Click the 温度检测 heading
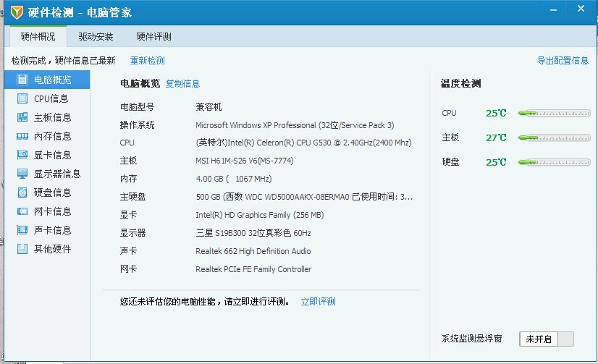 (x=460, y=83)
